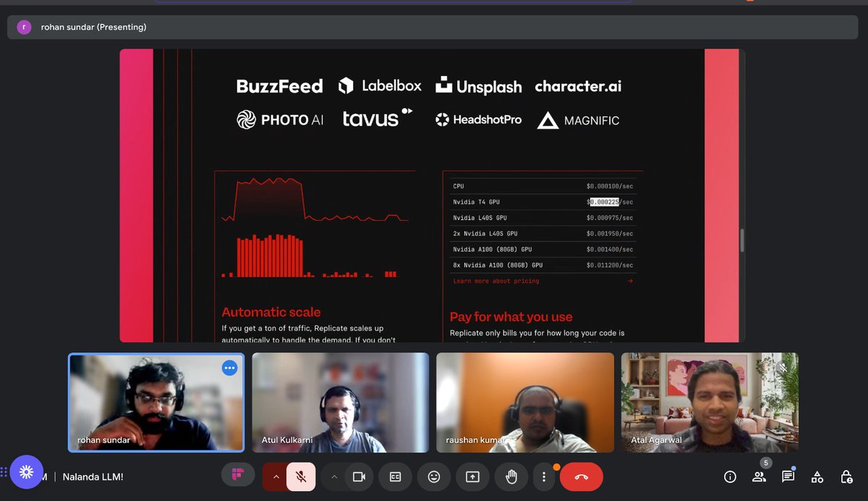
Task: Click the 'Automatic scale' heading
Action: click(271, 312)
